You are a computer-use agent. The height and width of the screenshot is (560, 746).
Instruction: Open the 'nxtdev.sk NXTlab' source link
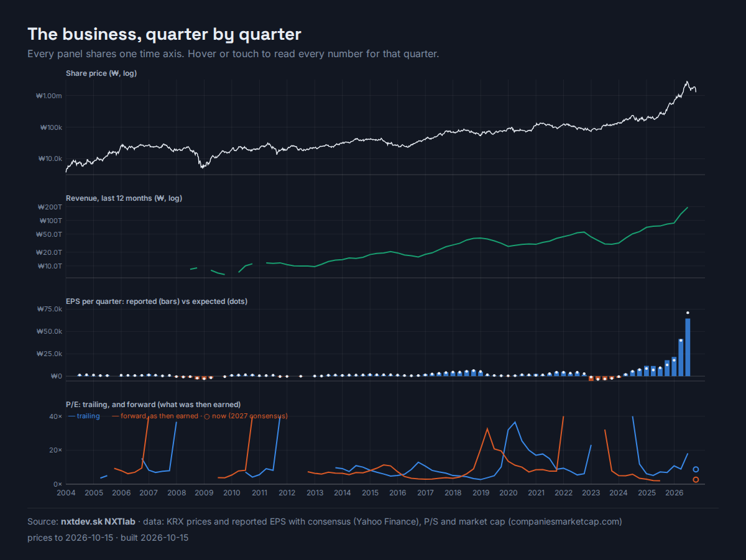pos(98,521)
